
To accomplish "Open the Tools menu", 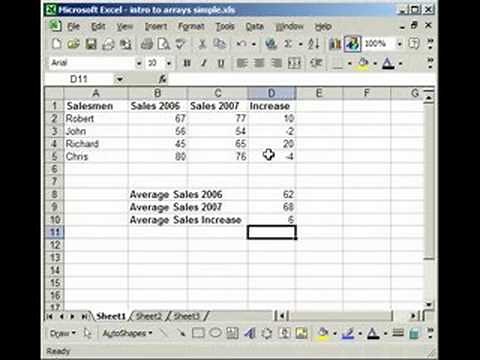I will click(225, 26).
